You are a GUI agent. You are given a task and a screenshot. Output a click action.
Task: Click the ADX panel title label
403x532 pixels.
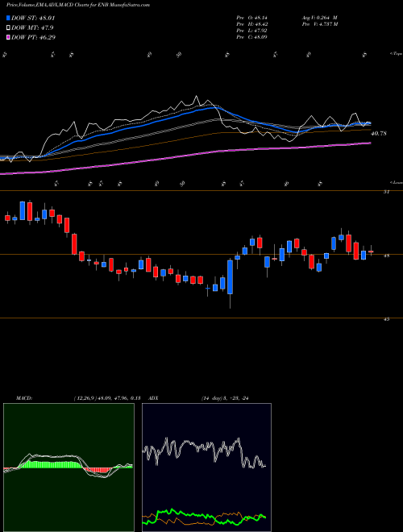(x=153, y=398)
